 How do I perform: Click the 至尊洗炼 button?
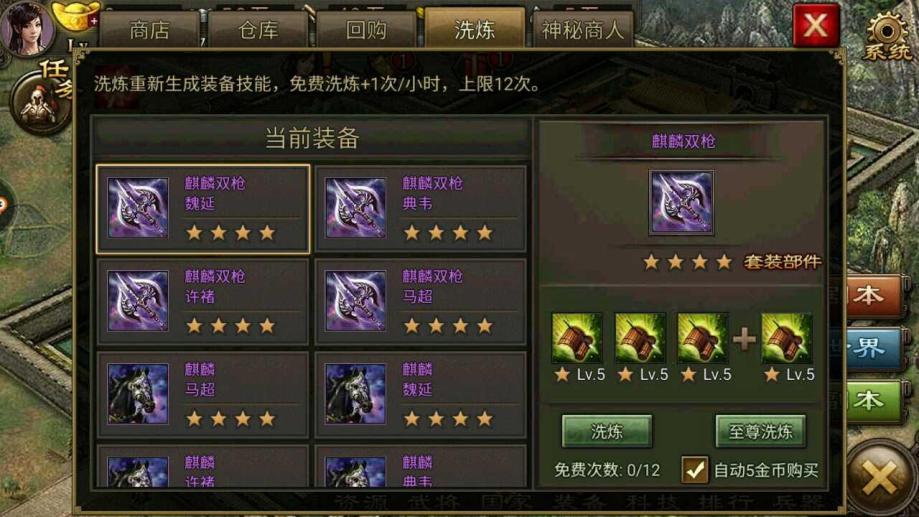(x=760, y=431)
